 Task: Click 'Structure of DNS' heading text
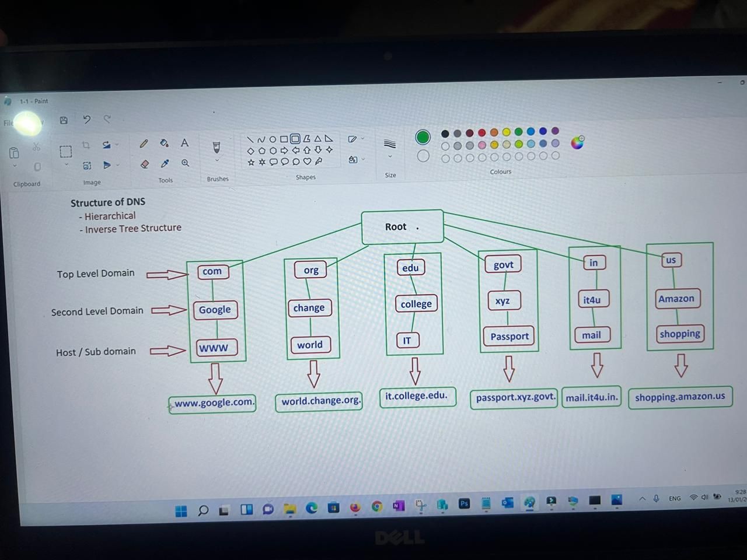pyautogui.click(x=108, y=202)
